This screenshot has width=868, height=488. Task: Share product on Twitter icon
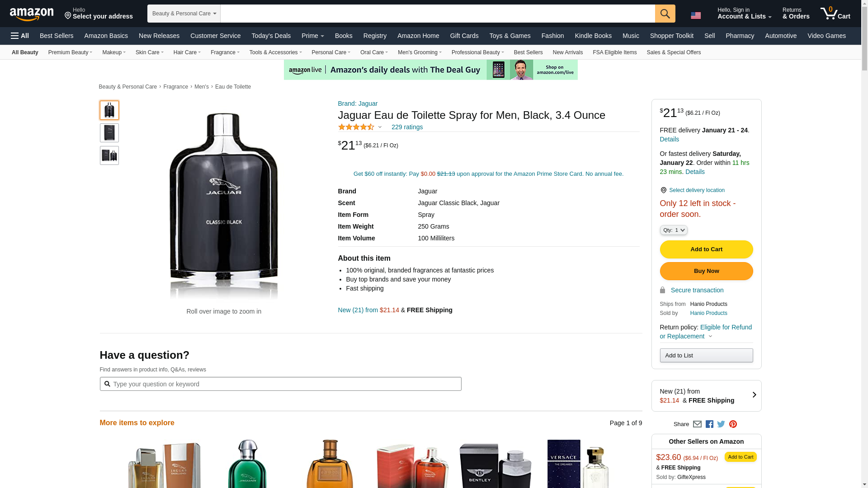[x=721, y=424]
